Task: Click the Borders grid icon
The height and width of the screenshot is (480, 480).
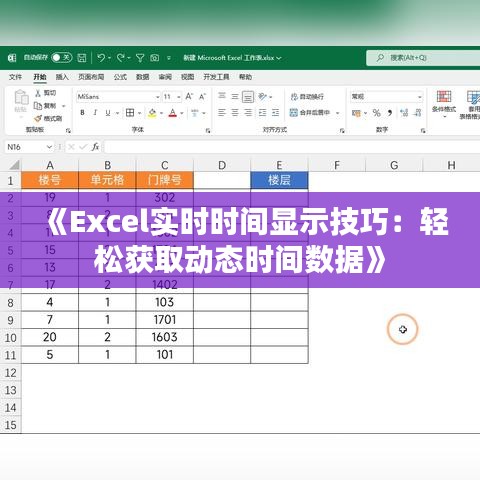Action: point(130,113)
